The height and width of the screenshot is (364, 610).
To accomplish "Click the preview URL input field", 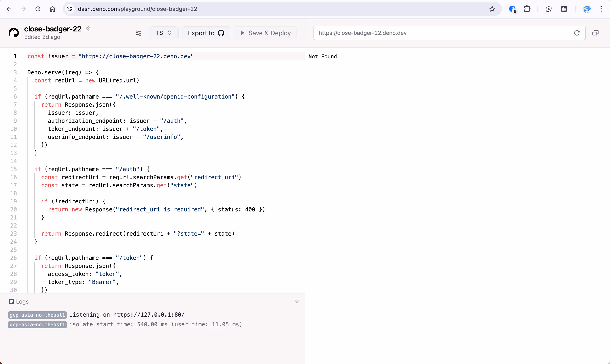I will click(442, 33).
